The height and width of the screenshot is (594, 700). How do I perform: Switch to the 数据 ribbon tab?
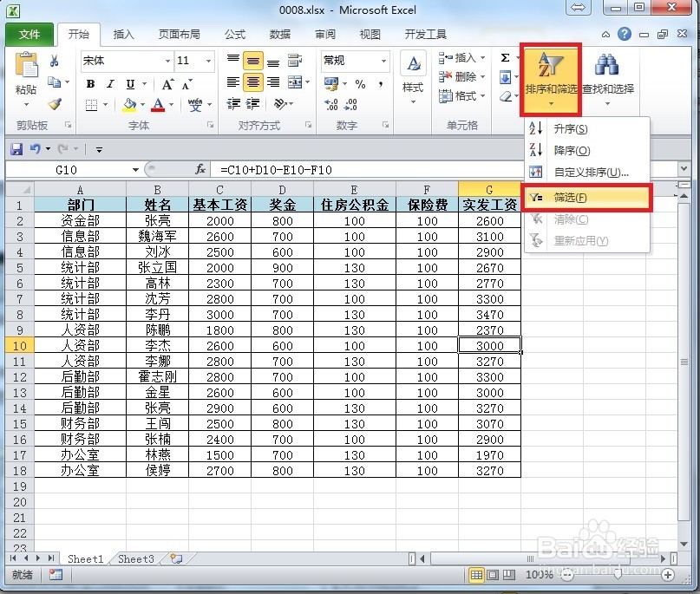(280, 35)
